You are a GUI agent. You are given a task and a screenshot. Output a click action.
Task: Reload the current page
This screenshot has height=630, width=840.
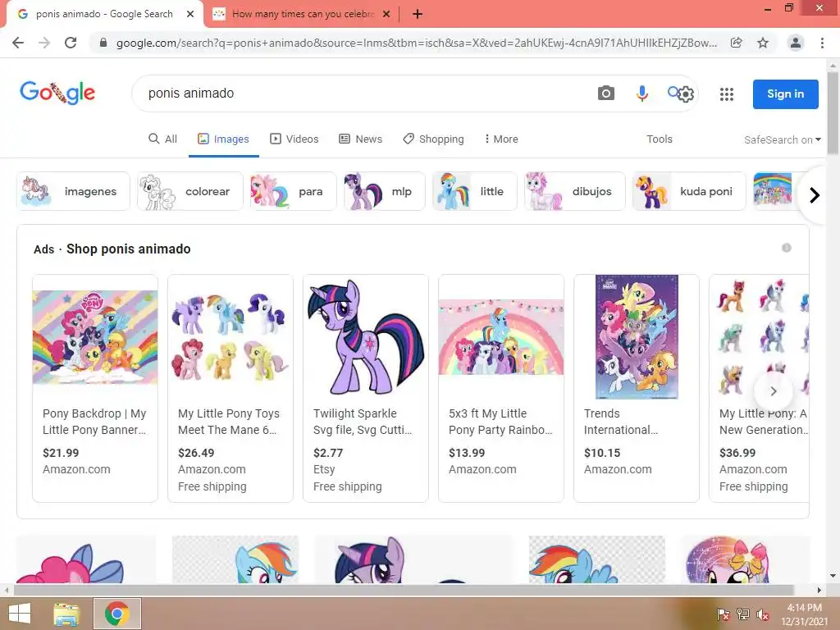click(x=71, y=43)
